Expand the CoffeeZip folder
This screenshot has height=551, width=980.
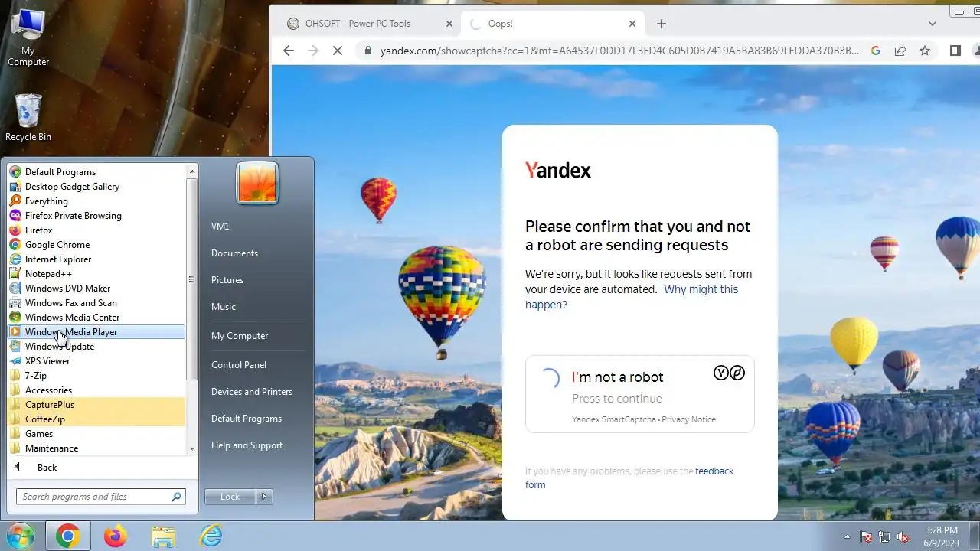point(96,419)
